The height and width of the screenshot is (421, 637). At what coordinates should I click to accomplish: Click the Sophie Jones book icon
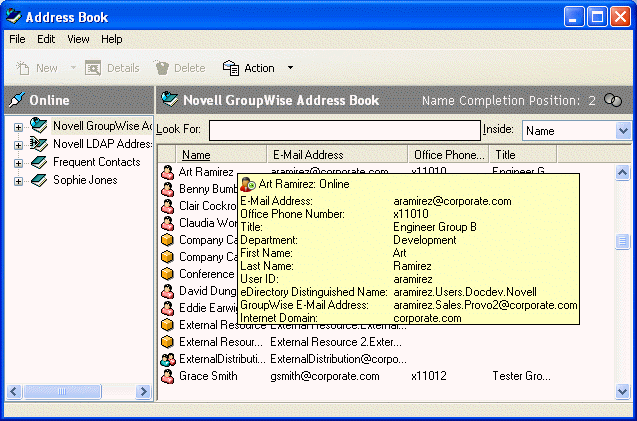[39, 180]
